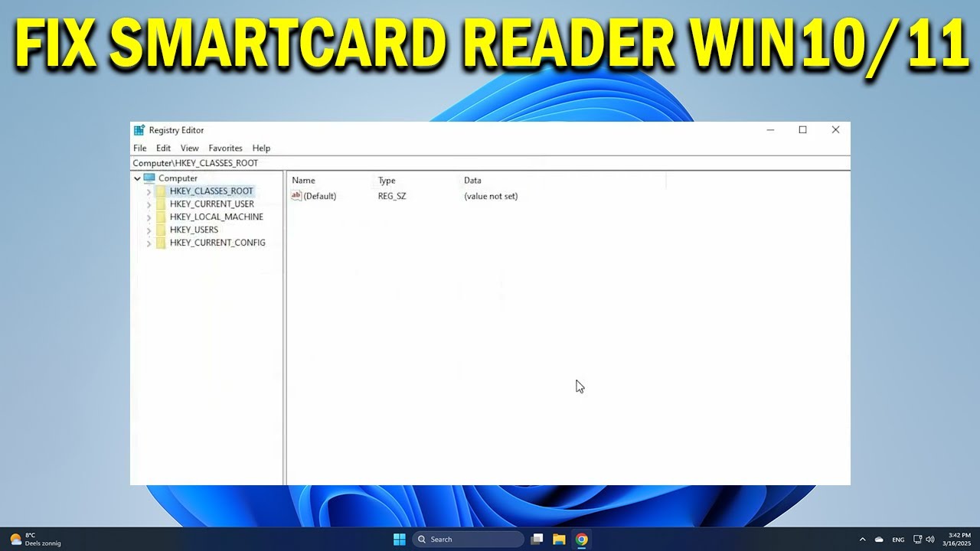Expand the HKEY_CURRENT_CONFIG key
This screenshot has height=551, width=980.
pos(149,243)
